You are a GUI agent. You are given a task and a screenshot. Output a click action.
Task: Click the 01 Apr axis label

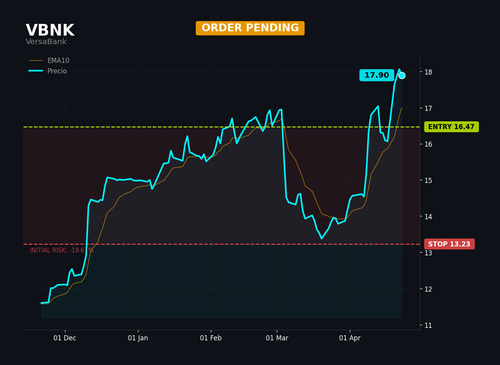click(x=350, y=338)
